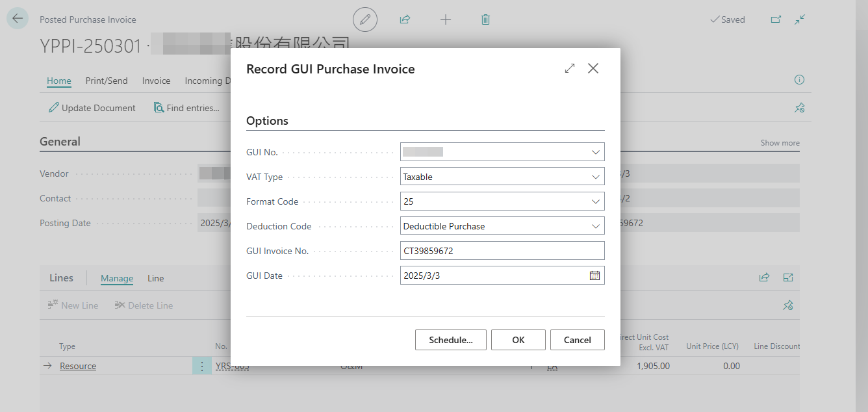Open the Line menu in Lines
The width and height of the screenshot is (868, 412).
click(156, 278)
